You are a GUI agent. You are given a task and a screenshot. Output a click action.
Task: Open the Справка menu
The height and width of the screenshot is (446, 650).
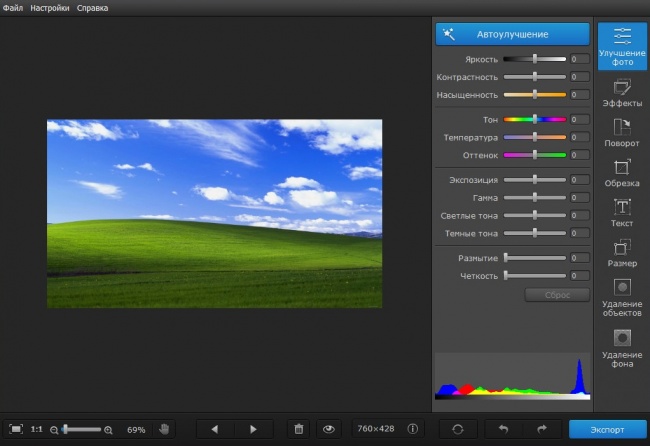click(x=92, y=8)
